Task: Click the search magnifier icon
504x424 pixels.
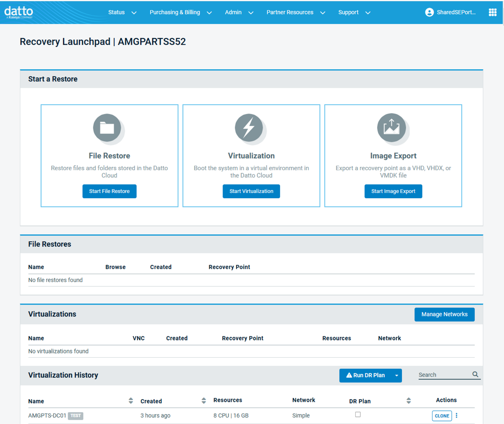Action: 475,374
